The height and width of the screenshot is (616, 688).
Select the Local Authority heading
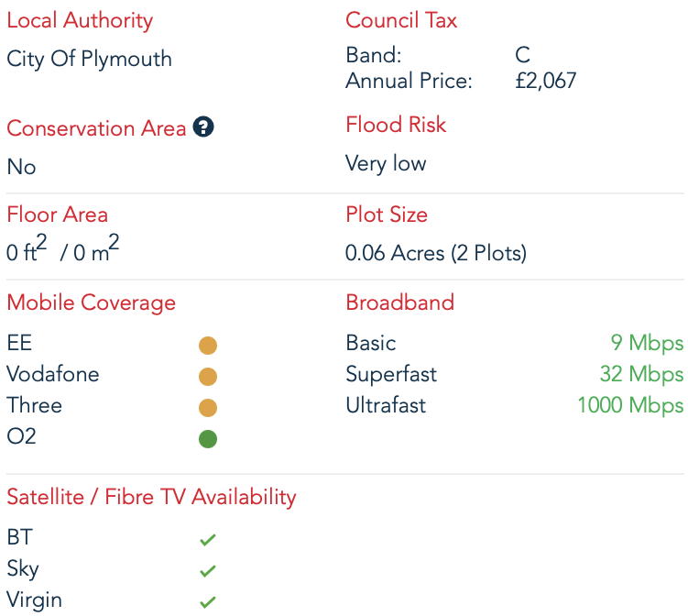pos(80,21)
